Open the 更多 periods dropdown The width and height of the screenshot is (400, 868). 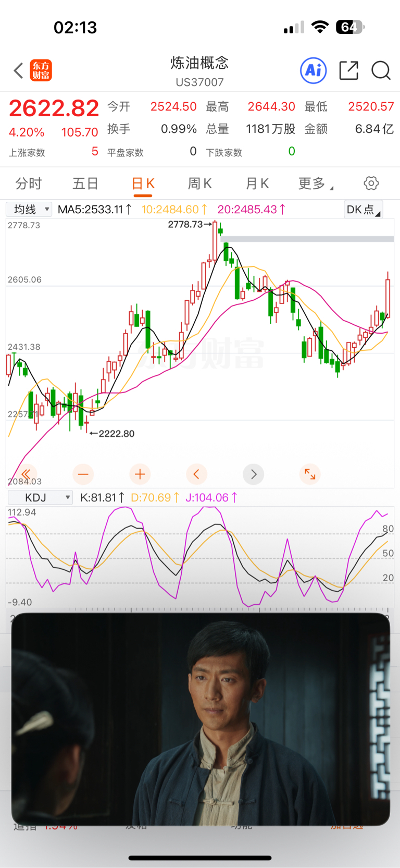coord(316,184)
